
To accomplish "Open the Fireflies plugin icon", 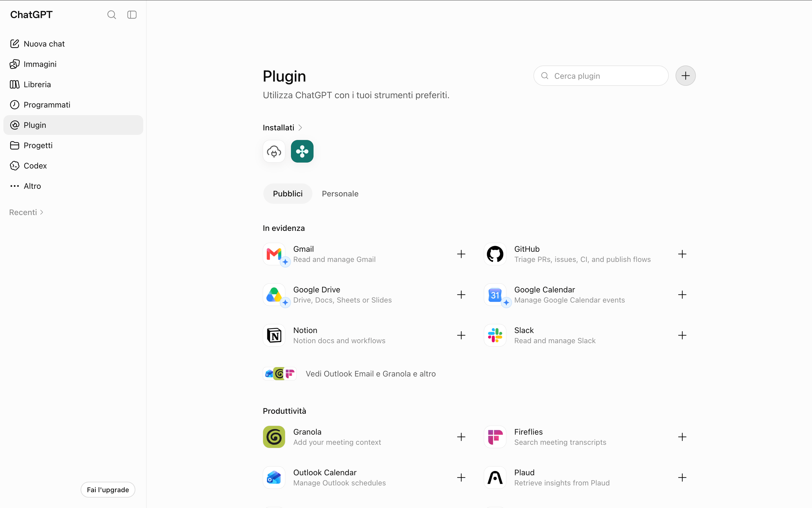I will click(495, 437).
